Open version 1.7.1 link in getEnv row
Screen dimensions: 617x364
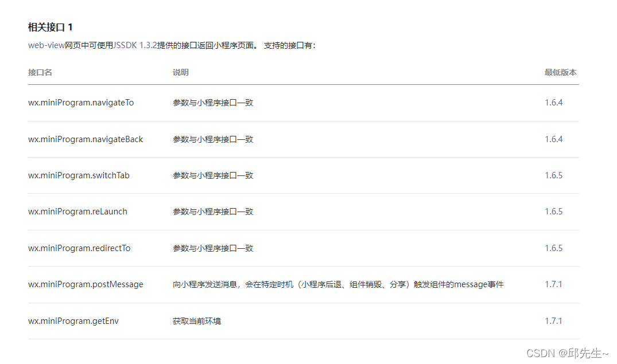[x=553, y=321]
